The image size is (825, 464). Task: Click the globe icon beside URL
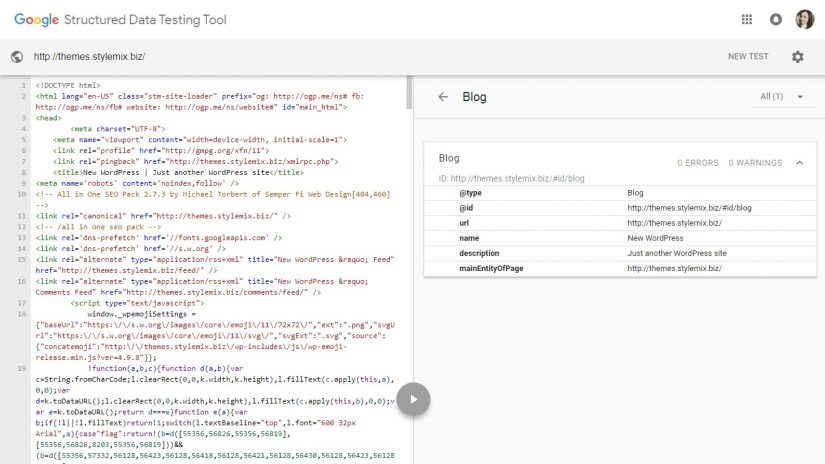point(17,56)
